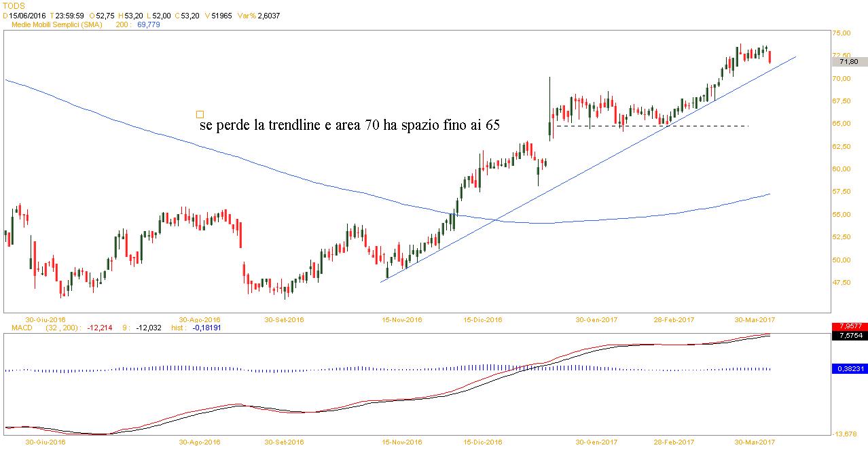The height and width of the screenshot is (454, 868).
Task: Click the -13,678 MACD axis minimum label
Action: click(x=845, y=434)
